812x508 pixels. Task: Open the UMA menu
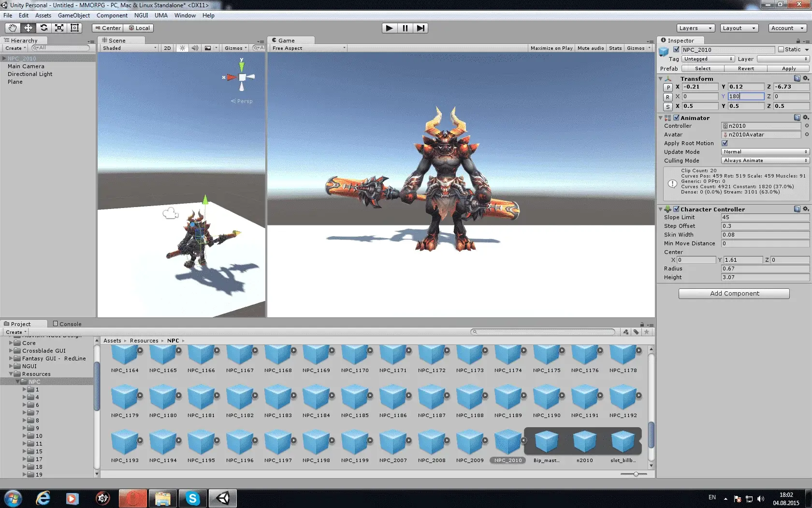(161, 15)
